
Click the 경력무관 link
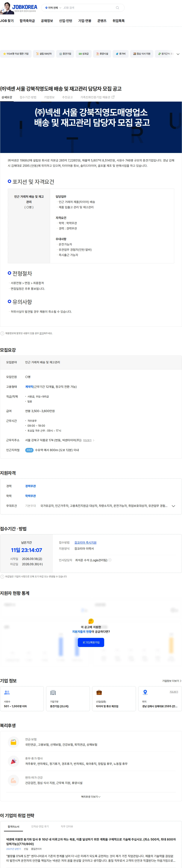(x=30, y=486)
